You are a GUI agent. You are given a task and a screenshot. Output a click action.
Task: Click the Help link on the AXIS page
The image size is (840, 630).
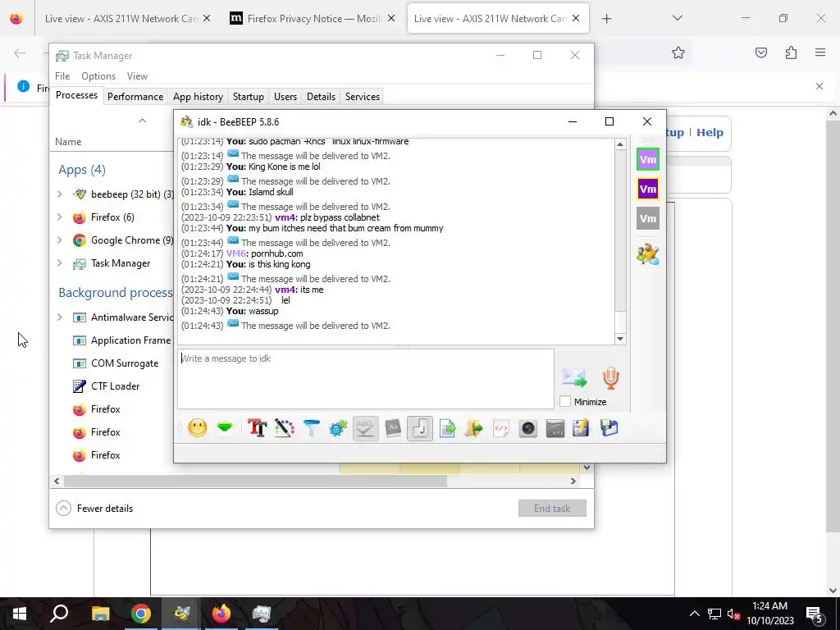point(710,132)
